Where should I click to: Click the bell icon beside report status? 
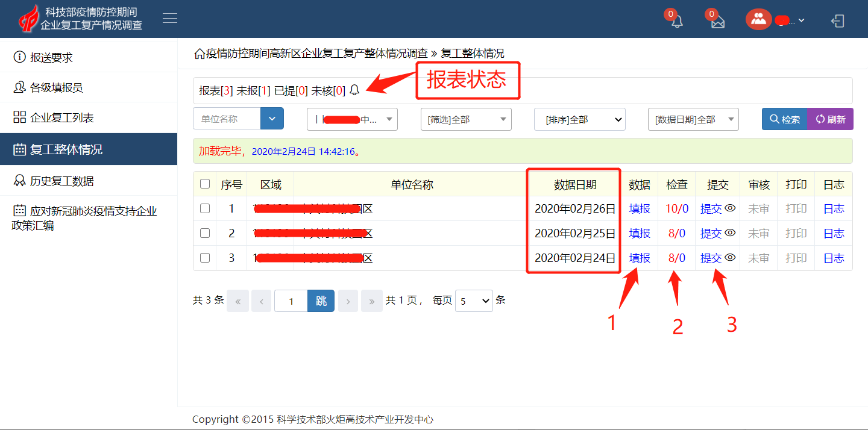354,90
